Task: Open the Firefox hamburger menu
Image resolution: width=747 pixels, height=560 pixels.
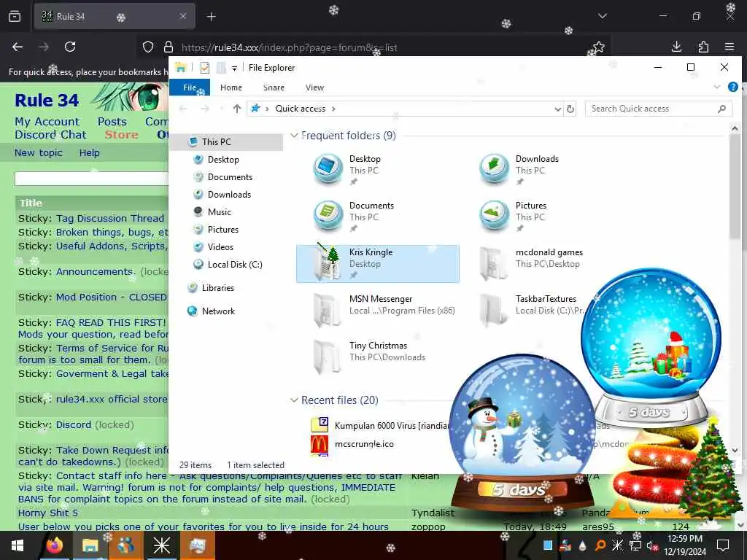Action: coord(729,47)
